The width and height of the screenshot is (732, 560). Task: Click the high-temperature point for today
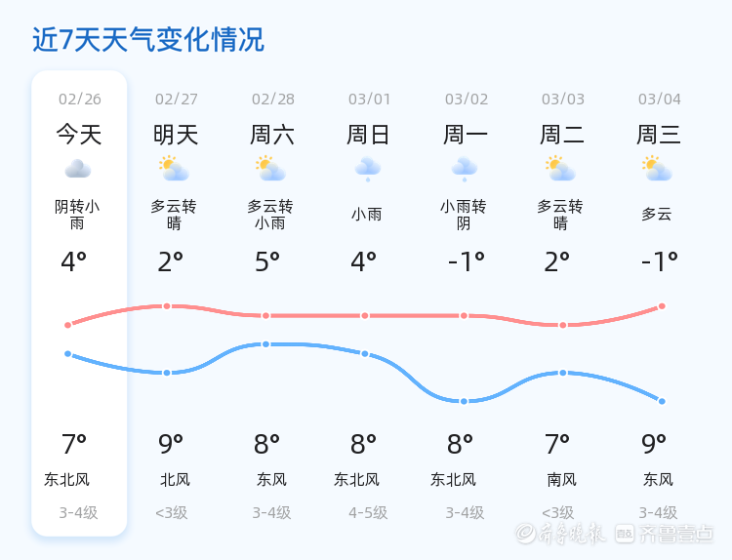point(68,325)
